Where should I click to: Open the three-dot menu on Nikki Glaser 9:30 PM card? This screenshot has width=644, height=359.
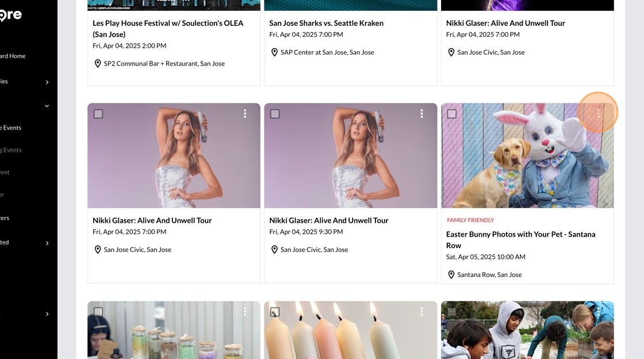(x=421, y=114)
